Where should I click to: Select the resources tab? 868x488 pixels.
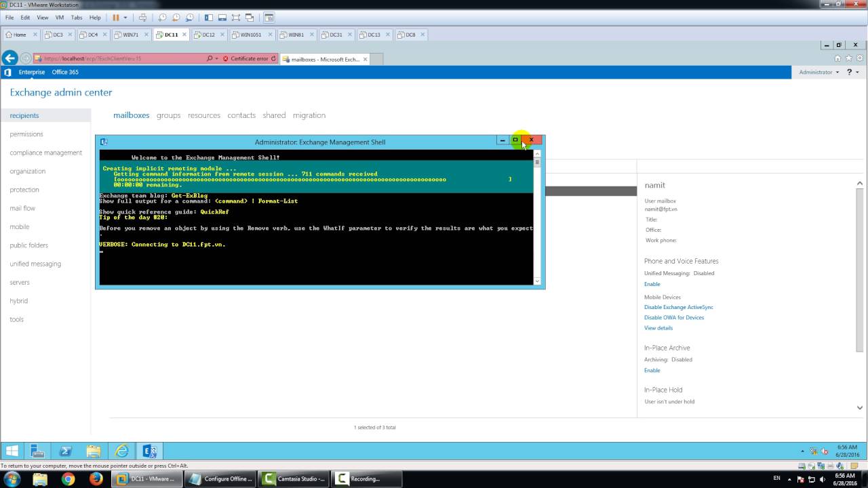tap(204, 115)
